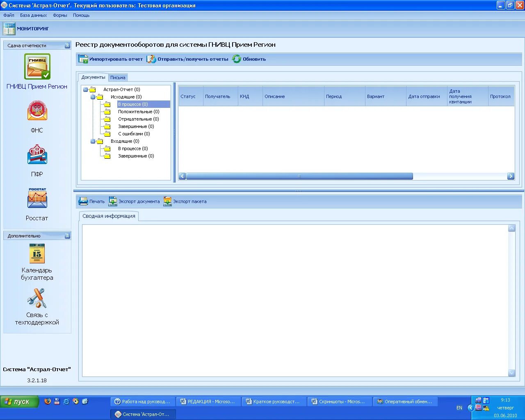Screen dimensions: 525x420
Task: Click folder icon next to Отрицательные (0)
Action: 107,119
